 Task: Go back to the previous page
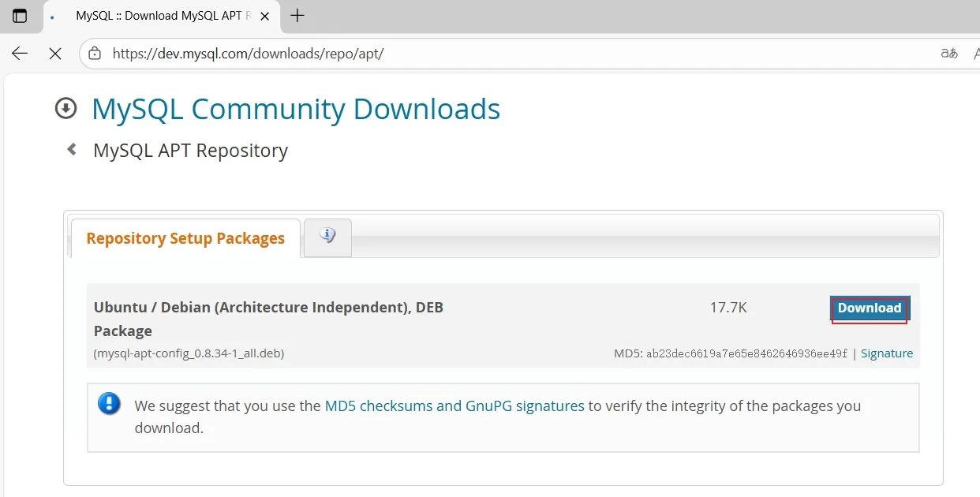click(20, 54)
